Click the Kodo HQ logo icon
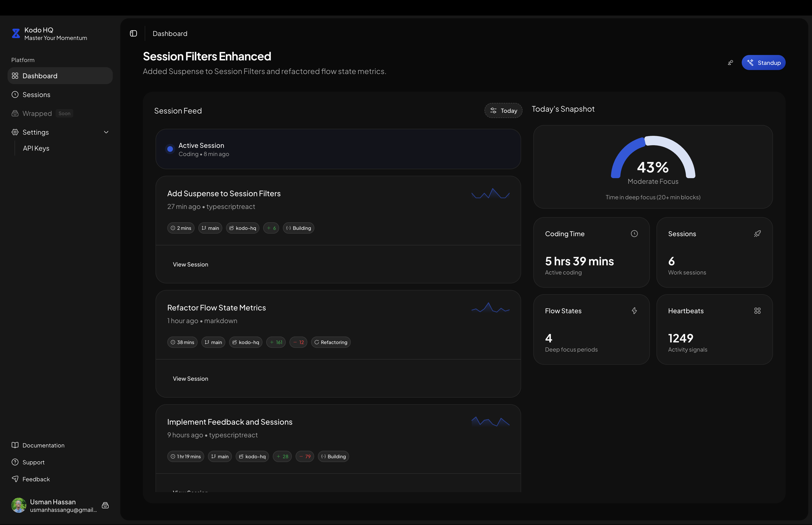The height and width of the screenshot is (525, 812). (16, 33)
